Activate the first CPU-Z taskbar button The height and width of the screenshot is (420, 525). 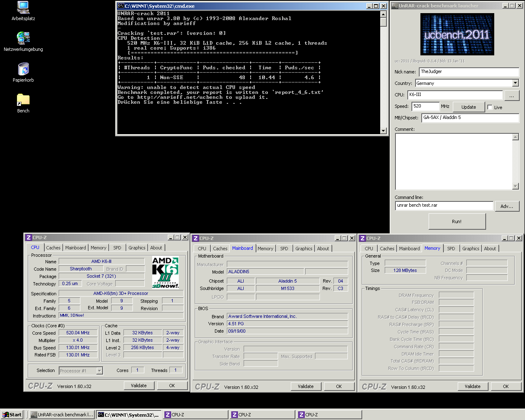tap(195, 415)
